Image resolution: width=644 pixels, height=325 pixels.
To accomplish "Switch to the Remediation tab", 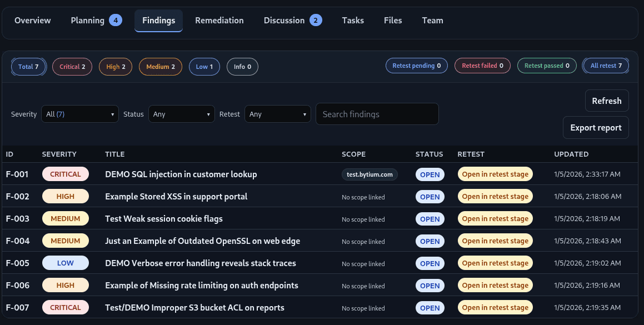I will (219, 20).
